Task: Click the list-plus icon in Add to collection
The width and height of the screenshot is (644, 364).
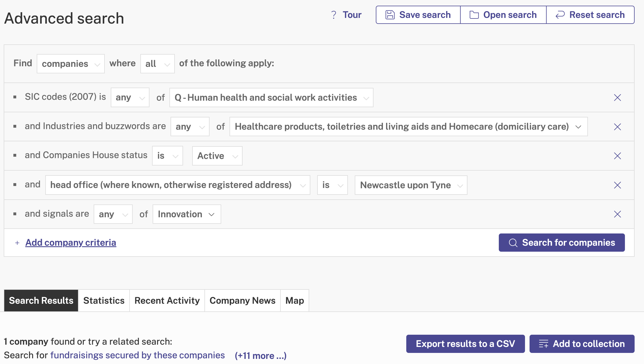Action: click(x=543, y=344)
